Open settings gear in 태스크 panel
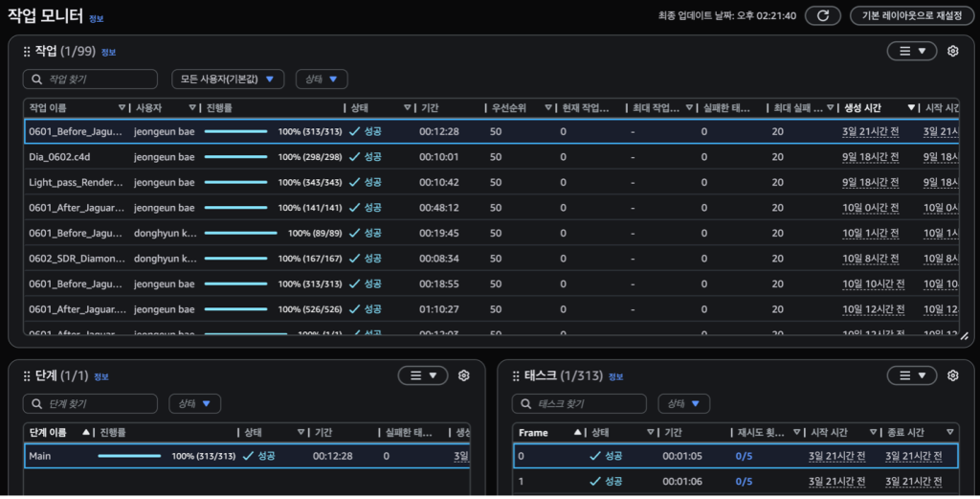Image resolution: width=980 pixels, height=499 pixels. pos(952,375)
